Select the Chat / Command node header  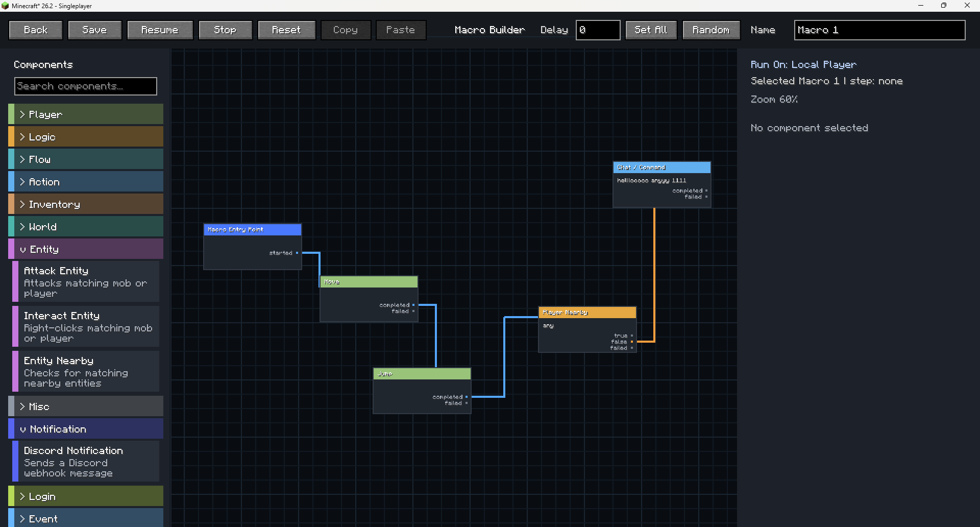pos(662,167)
